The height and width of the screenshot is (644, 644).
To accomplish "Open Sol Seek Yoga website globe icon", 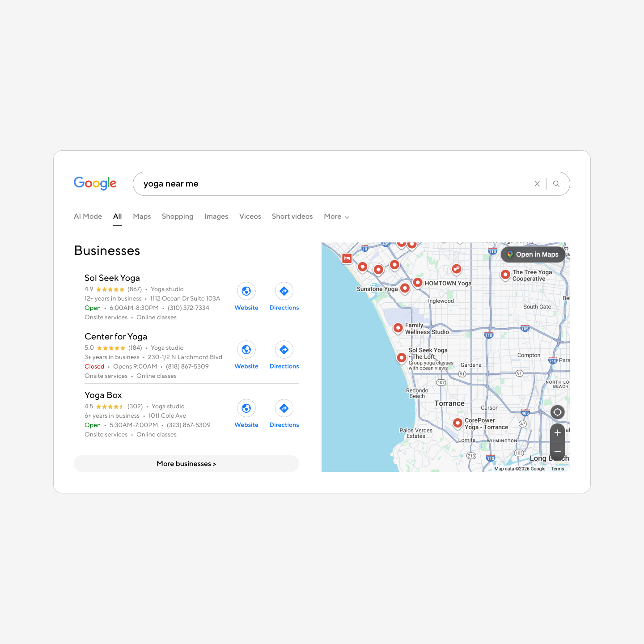I will click(x=246, y=292).
